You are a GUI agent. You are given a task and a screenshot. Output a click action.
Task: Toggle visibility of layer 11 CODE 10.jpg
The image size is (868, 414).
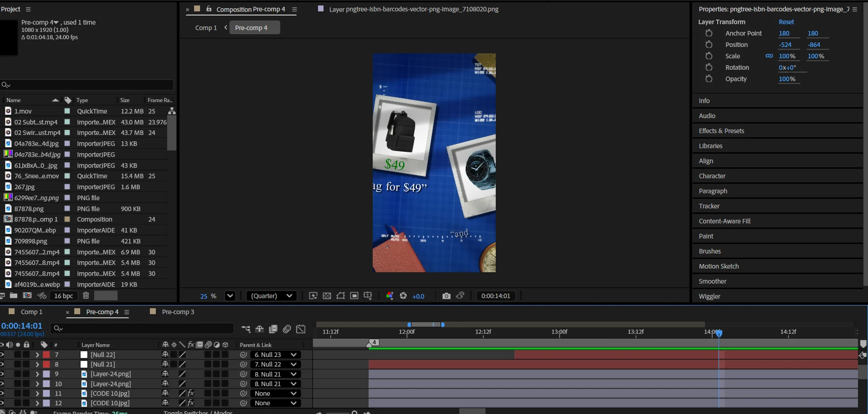2,393
